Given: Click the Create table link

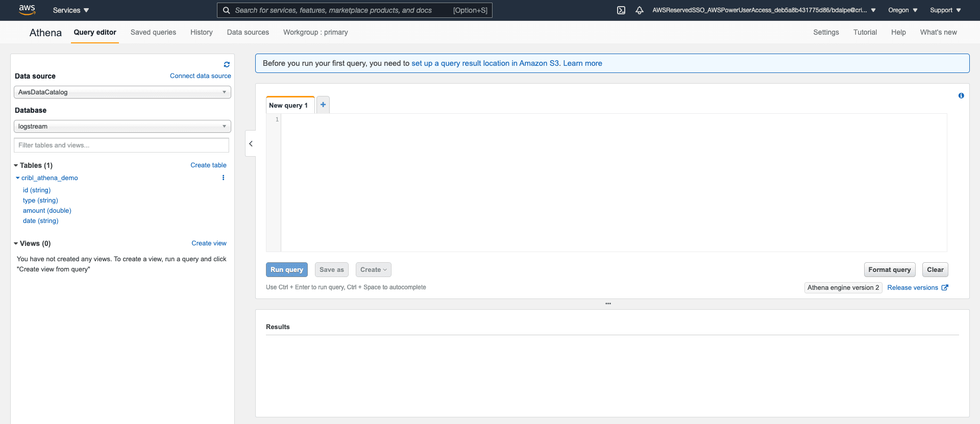Looking at the screenshot, I should point(208,165).
